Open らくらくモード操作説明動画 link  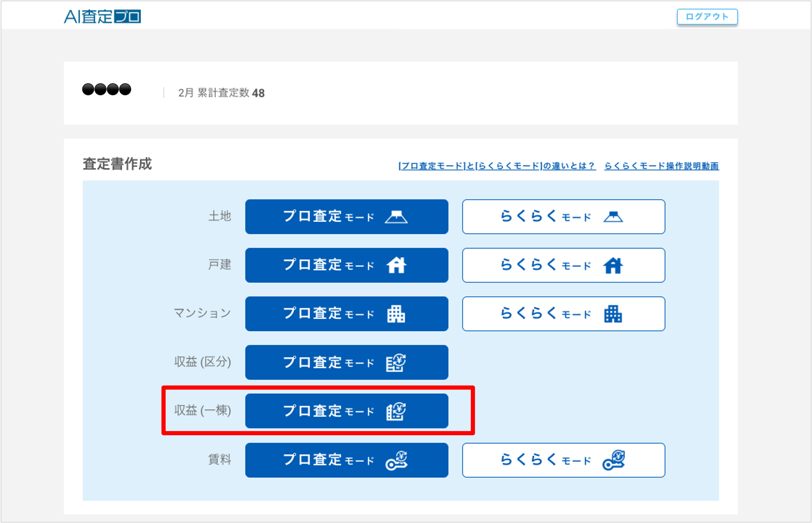(661, 166)
